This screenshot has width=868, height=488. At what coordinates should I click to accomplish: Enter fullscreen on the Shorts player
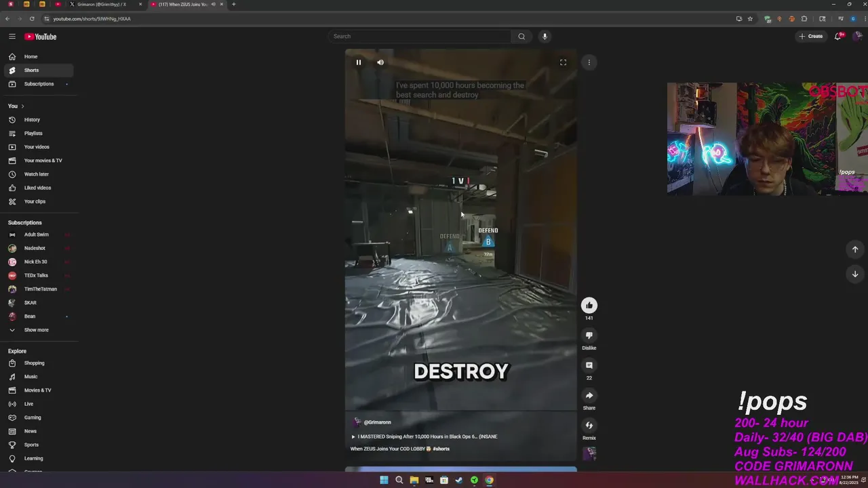[563, 62]
